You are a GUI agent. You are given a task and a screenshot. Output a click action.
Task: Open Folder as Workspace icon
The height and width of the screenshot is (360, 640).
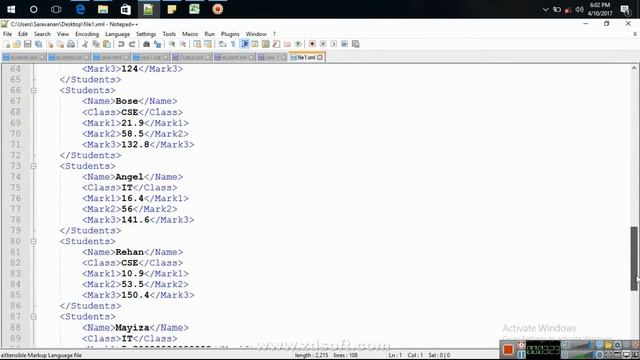tap(287, 44)
